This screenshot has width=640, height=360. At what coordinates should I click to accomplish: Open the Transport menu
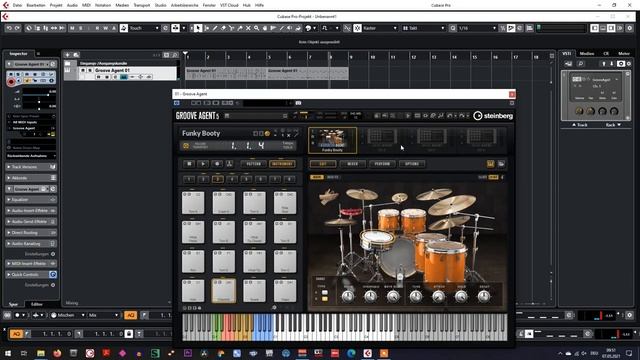pyautogui.click(x=142, y=5)
